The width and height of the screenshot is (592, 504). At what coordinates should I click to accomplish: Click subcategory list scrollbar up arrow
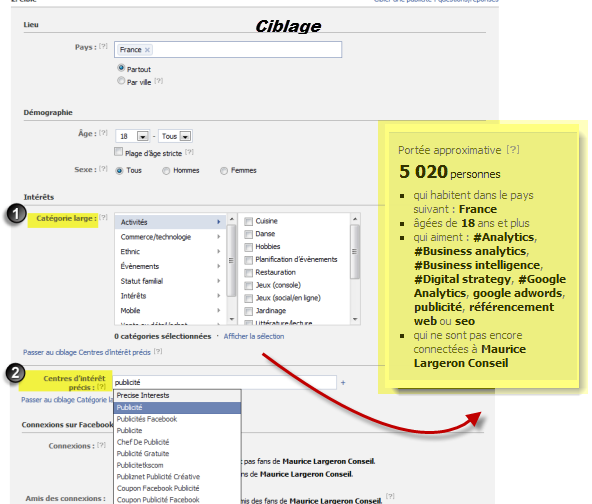[x=355, y=219]
